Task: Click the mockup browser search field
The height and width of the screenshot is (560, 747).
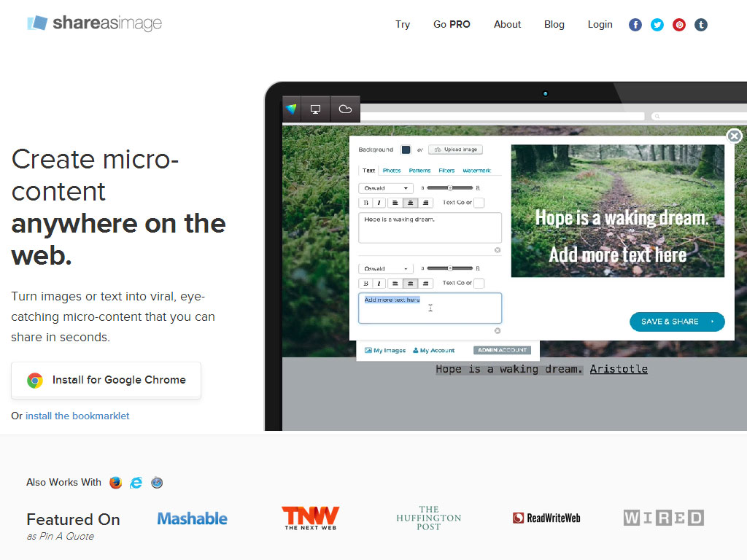Action: click(698, 116)
